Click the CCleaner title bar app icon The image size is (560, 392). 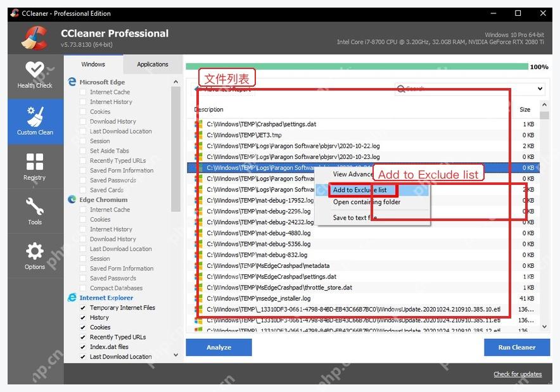coord(15,13)
